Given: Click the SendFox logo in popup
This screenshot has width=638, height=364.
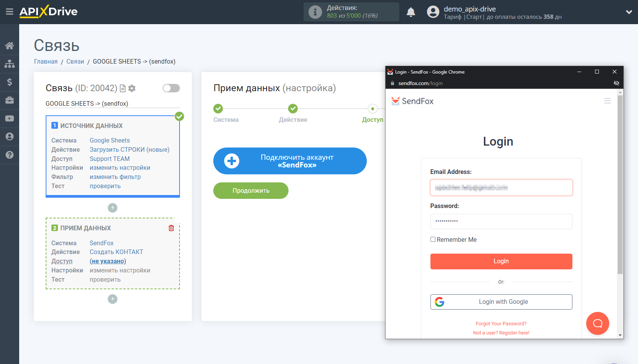Looking at the screenshot, I should [412, 101].
